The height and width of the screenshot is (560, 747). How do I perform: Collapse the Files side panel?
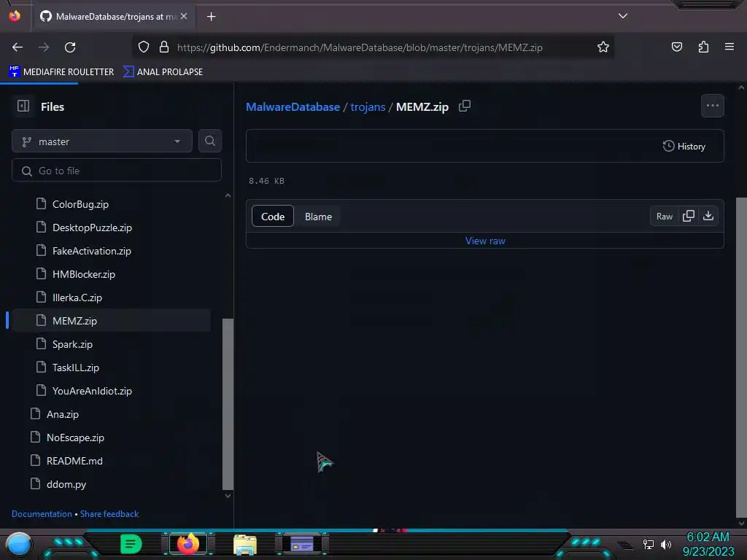tap(23, 106)
